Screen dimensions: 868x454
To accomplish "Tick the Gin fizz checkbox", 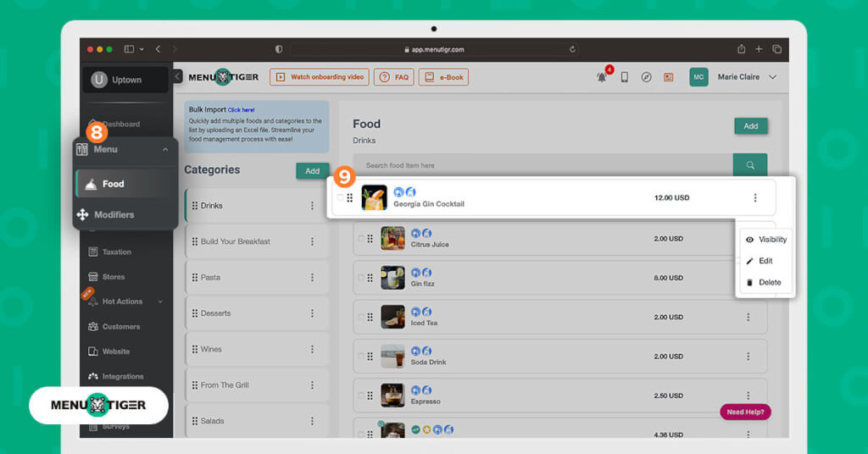I will pyautogui.click(x=361, y=278).
